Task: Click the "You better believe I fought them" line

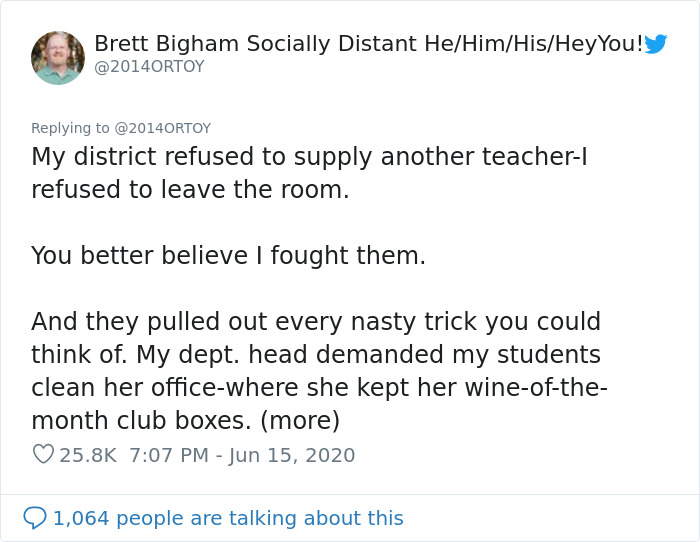Action: coord(228,255)
